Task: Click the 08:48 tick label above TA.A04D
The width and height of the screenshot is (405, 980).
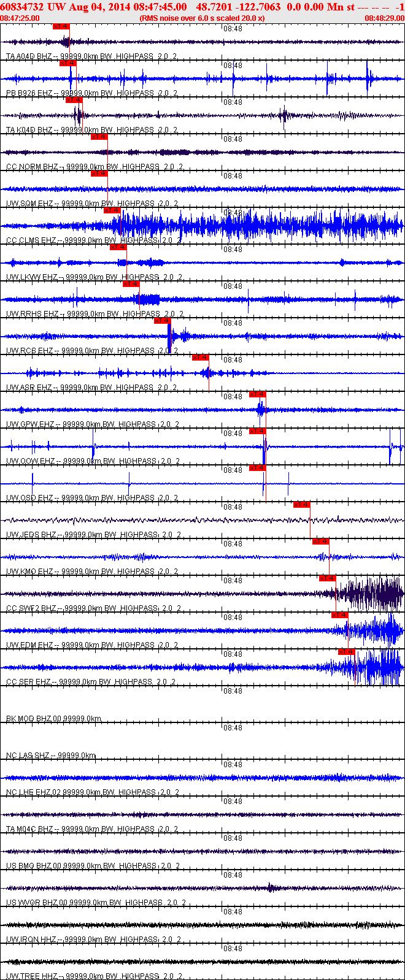Action: [233, 29]
